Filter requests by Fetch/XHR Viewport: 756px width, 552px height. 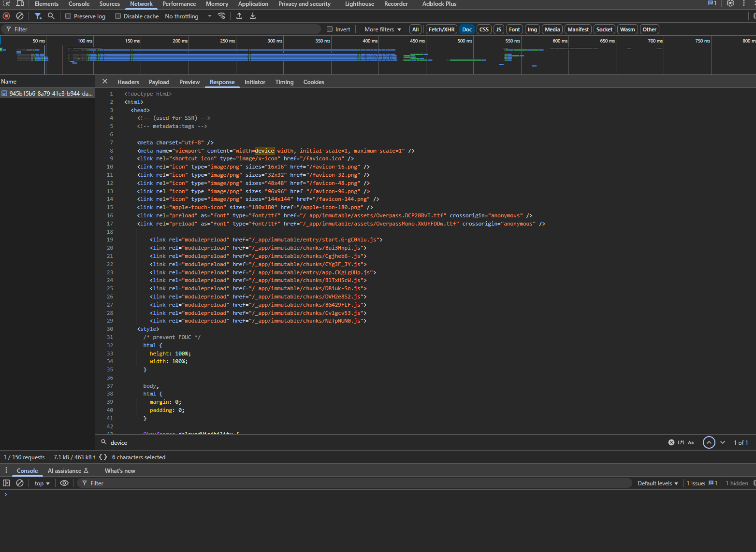tap(441, 29)
